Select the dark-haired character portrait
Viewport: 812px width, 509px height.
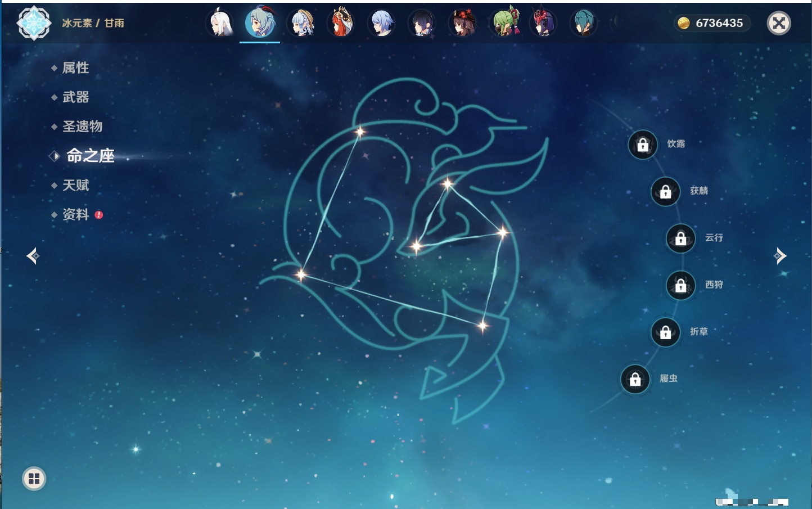[422, 23]
